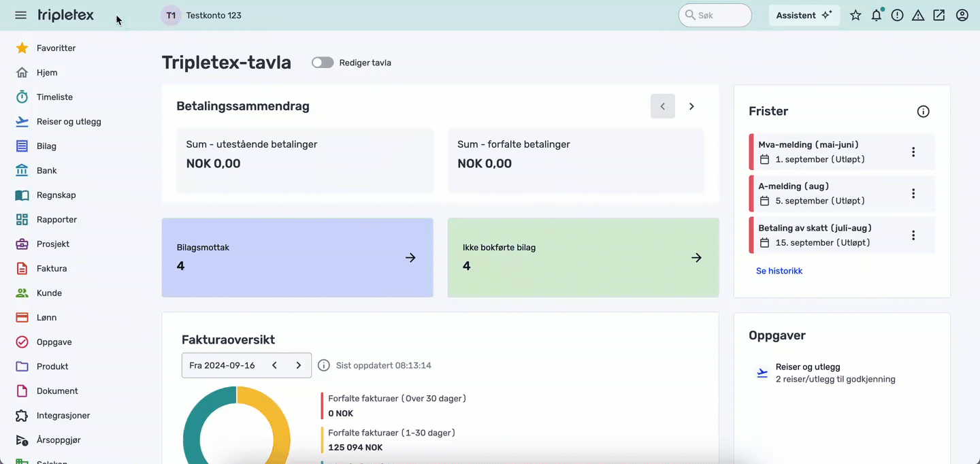Click the warning triangle icon

(x=918, y=15)
